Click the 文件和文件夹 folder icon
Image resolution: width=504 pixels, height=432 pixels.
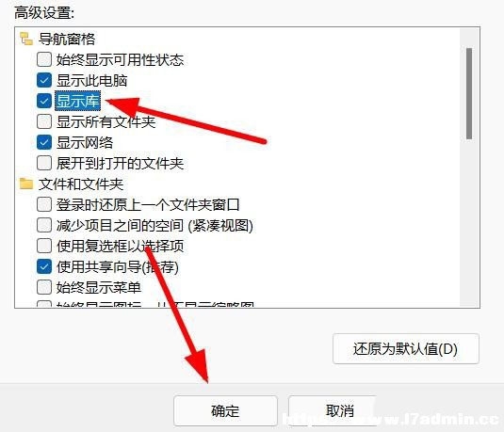[26, 184]
